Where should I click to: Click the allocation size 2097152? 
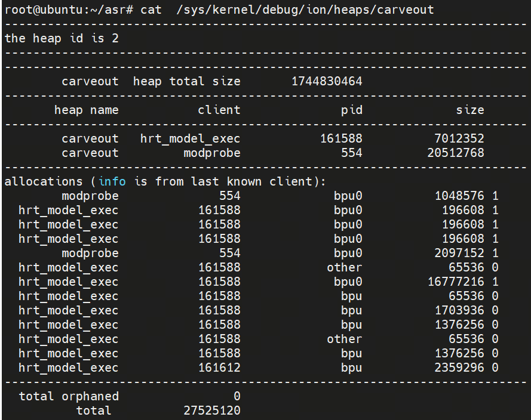click(x=459, y=253)
